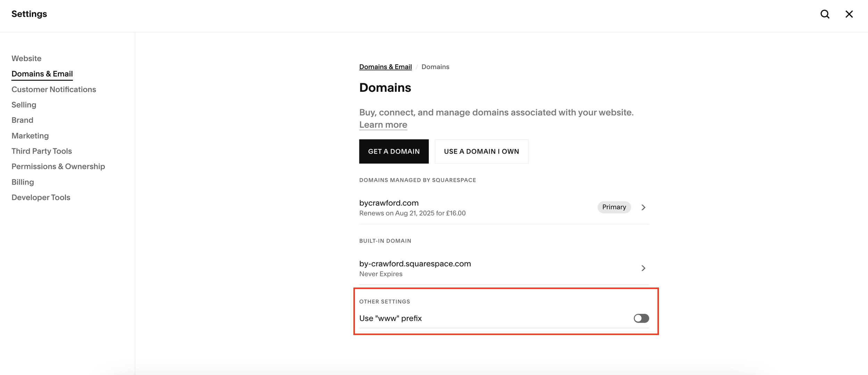Open Third Party Tools settings
This screenshot has width=868, height=375.
[x=42, y=151]
